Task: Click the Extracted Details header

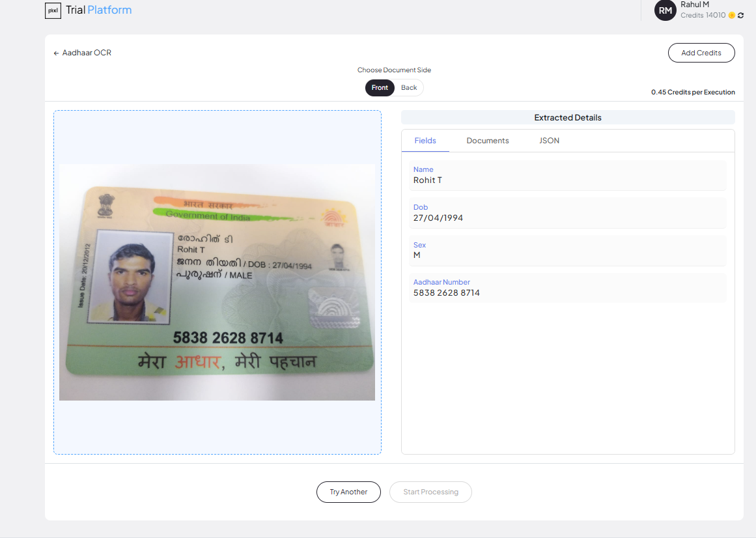Action: [567, 117]
